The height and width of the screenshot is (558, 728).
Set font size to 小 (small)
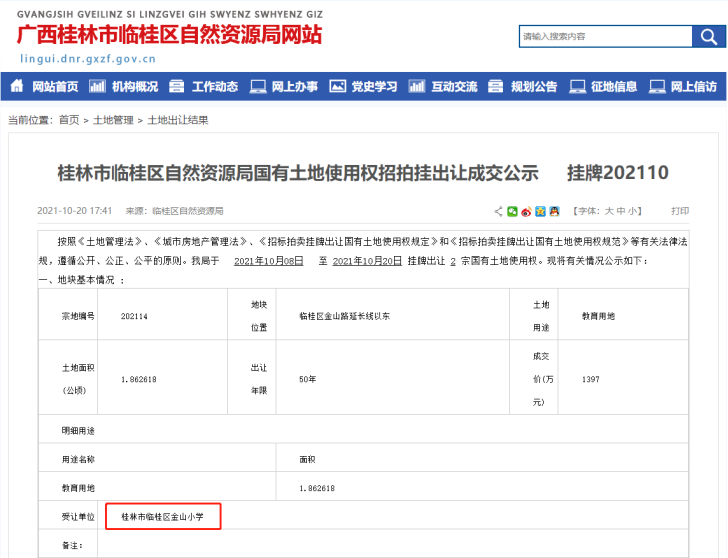click(x=633, y=212)
